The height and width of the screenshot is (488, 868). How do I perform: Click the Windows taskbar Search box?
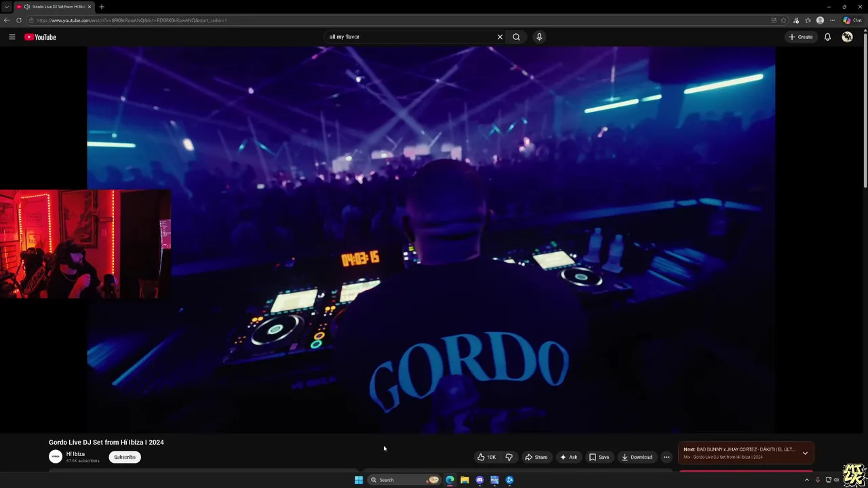point(405,480)
